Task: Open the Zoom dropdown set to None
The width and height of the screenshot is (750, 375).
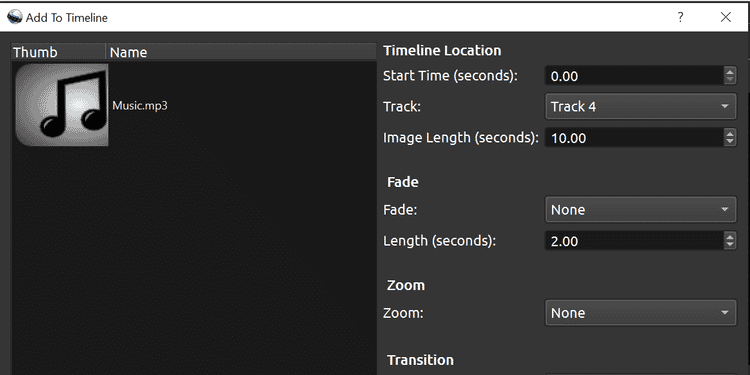Action: [x=640, y=313]
